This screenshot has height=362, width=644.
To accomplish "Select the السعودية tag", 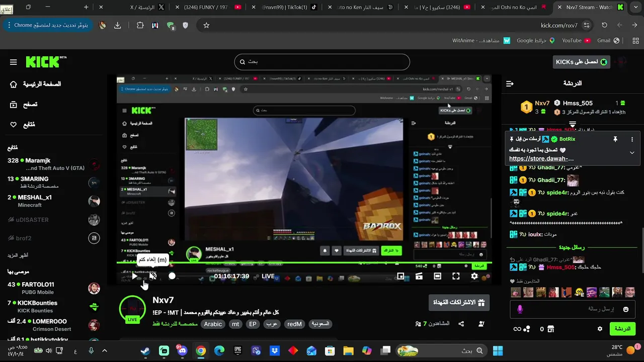I will [x=320, y=324].
